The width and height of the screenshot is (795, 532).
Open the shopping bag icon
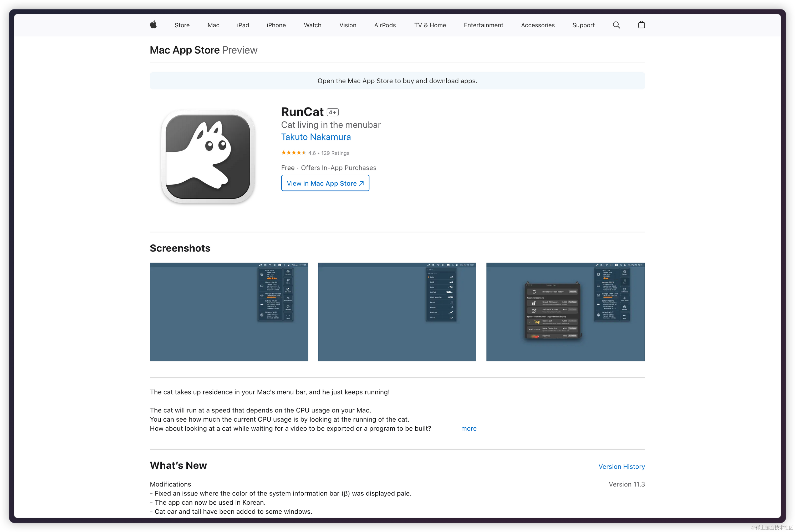point(641,25)
